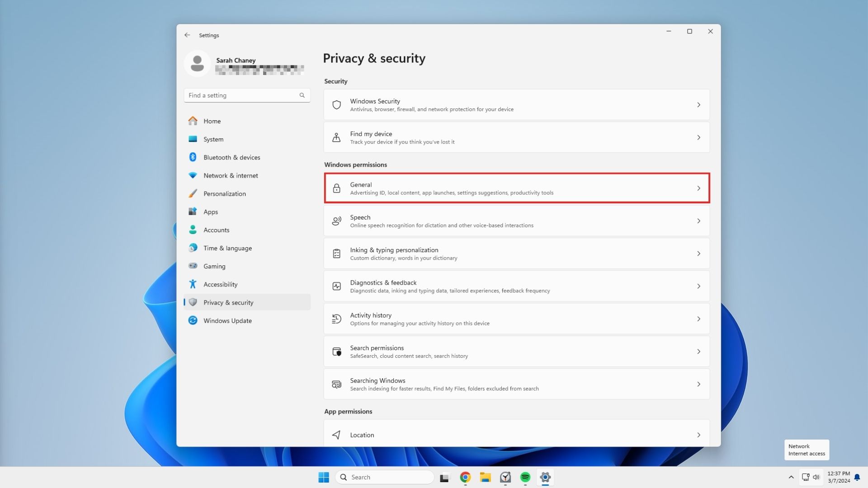The height and width of the screenshot is (488, 868).
Task: Click chevron for Activity history
Action: click(x=698, y=319)
